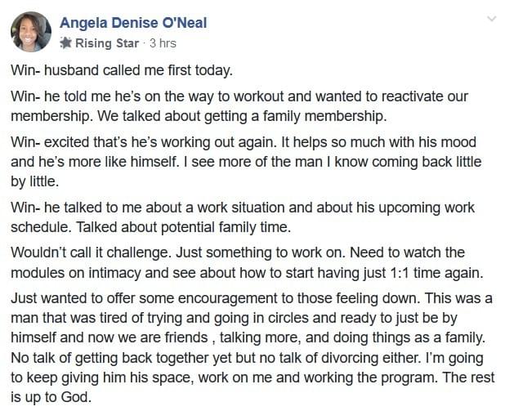
Task: Click the line starting "man that was tired"
Action: pos(245,316)
